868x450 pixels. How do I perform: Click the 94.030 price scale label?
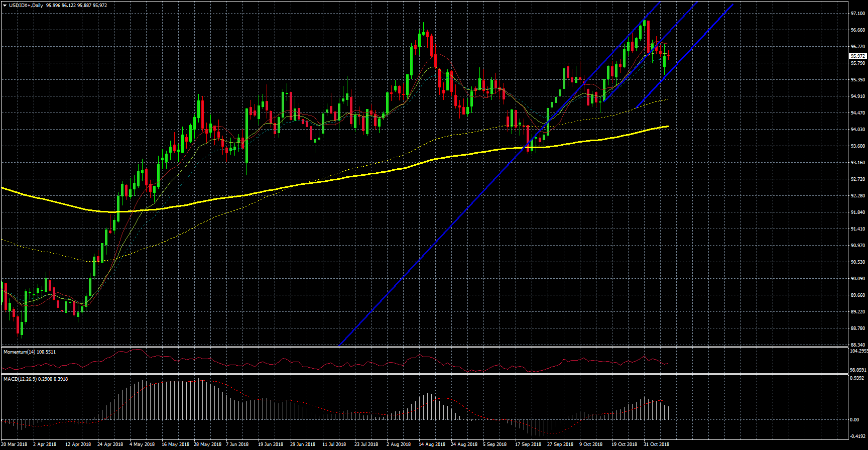pyautogui.click(x=857, y=130)
